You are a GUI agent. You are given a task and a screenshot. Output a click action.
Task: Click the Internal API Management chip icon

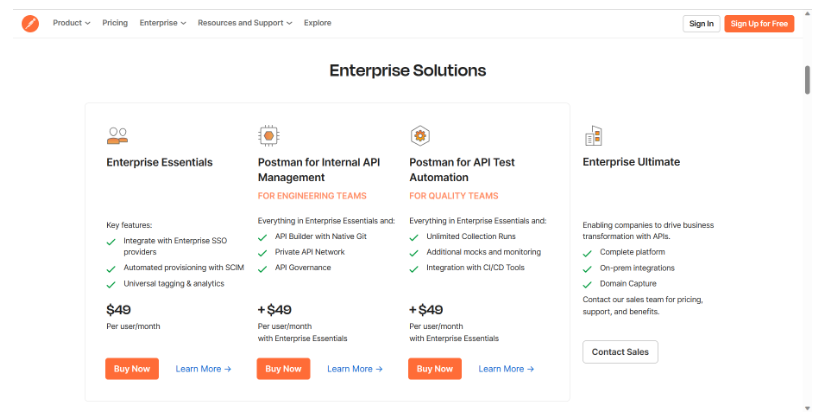[268, 136]
